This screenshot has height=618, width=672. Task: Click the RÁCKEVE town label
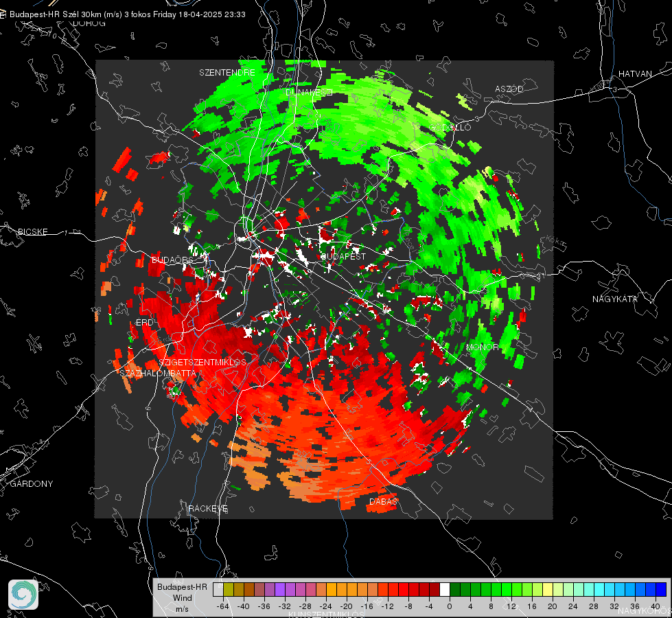click(x=208, y=508)
